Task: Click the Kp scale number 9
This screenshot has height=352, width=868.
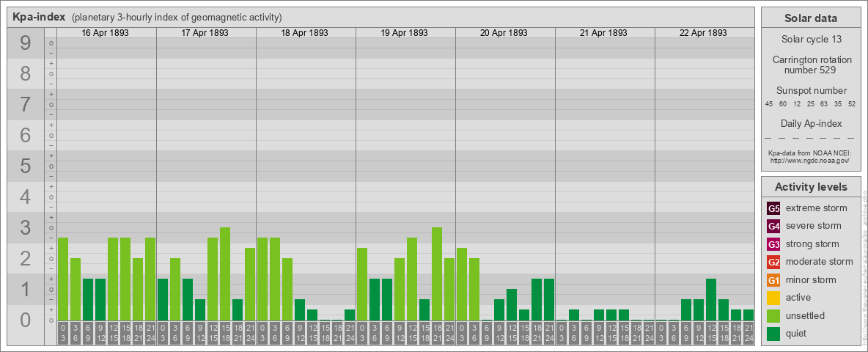Action: tap(26, 43)
